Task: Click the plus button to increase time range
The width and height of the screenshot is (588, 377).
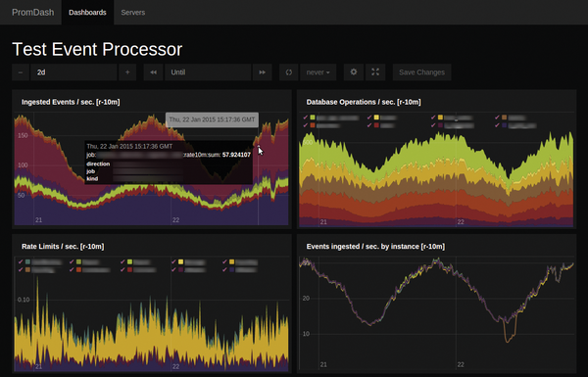Action: (127, 72)
